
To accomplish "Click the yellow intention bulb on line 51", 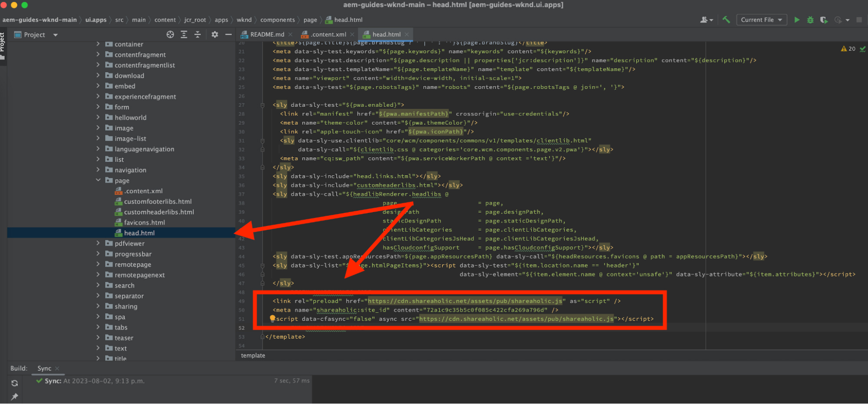I will coord(272,318).
